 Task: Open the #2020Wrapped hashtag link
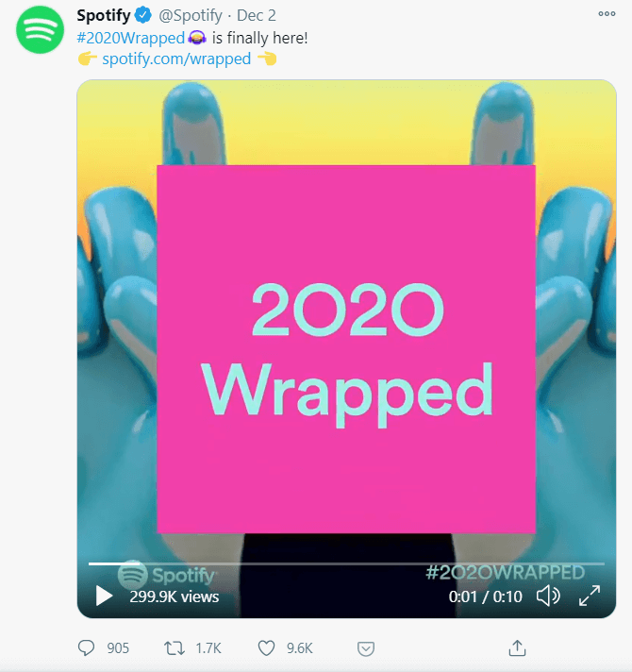point(130,38)
